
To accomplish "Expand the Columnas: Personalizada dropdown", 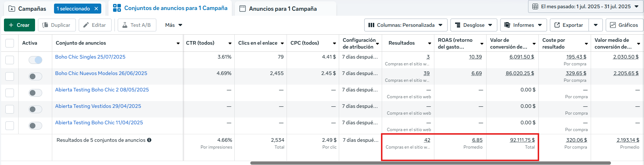I will pos(405,25).
